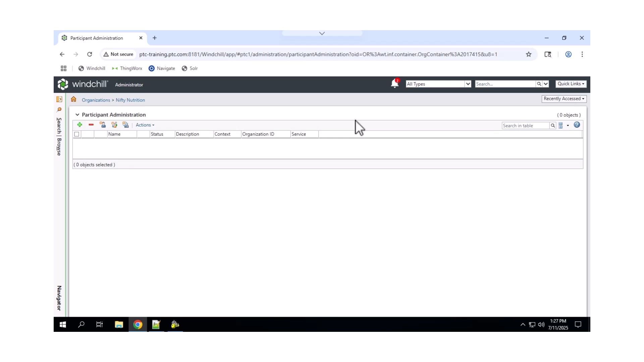Viewport: 644px width, 362px height.
Task: Open the Solr bookmark
Action: [x=190, y=68]
